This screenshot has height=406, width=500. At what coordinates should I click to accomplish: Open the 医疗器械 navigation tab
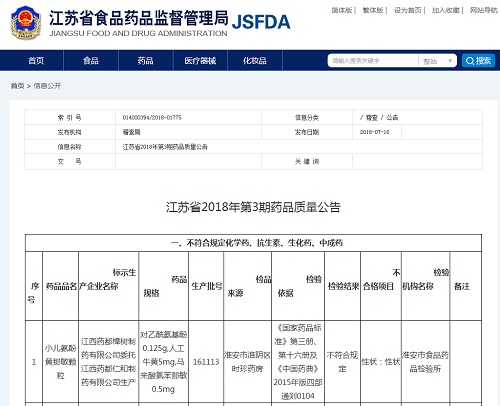pos(200,61)
